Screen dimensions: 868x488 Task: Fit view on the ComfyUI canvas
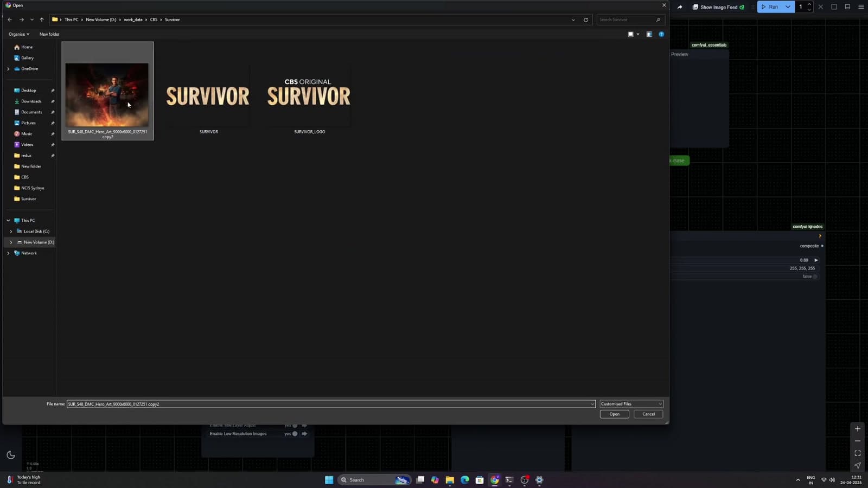coord(858,453)
